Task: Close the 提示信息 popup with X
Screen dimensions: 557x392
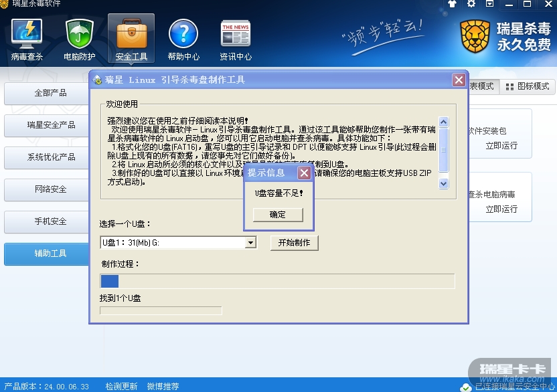Action: click(304, 173)
